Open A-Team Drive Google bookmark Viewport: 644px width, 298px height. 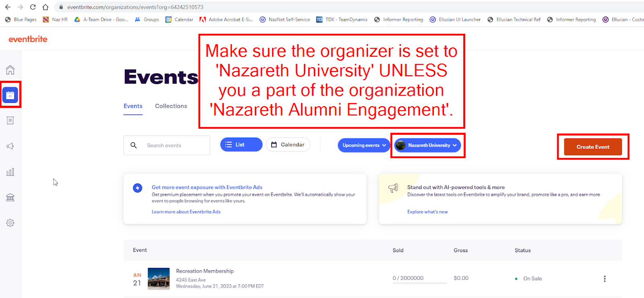click(101, 19)
